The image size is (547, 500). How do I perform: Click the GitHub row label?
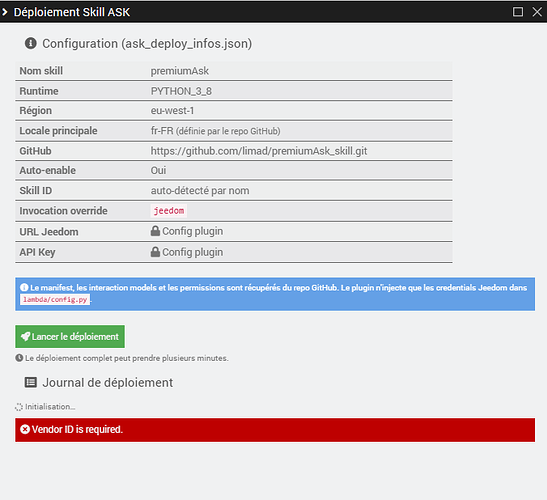[35, 151]
